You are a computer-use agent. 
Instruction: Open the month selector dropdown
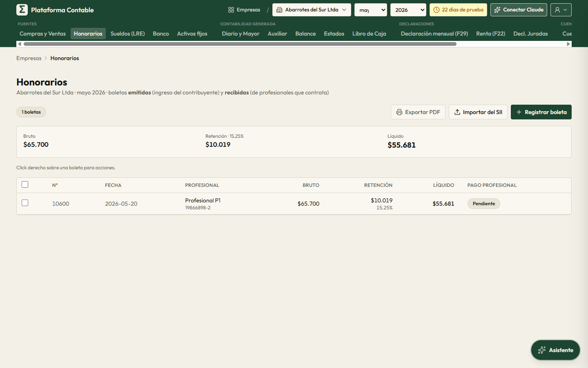point(371,10)
